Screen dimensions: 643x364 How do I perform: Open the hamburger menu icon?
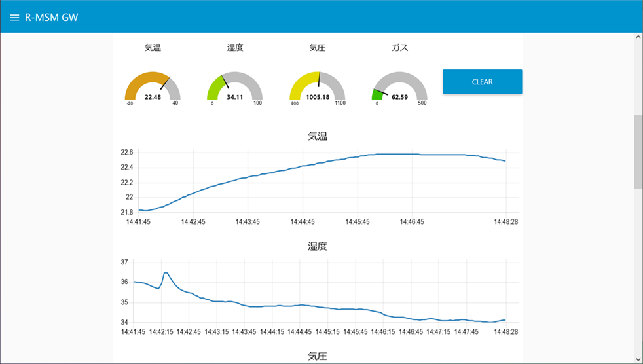click(14, 18)
